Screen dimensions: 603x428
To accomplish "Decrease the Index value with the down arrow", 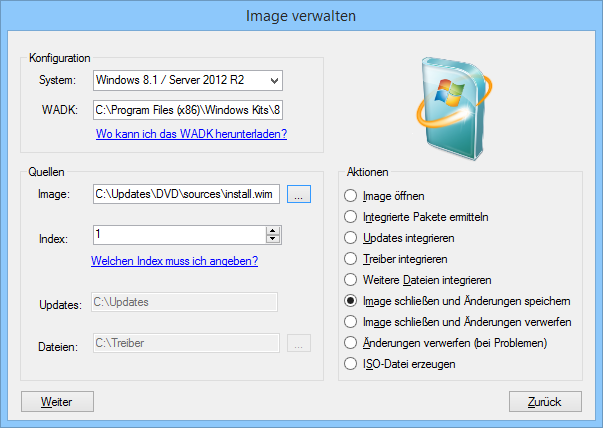I will point(273,239).
